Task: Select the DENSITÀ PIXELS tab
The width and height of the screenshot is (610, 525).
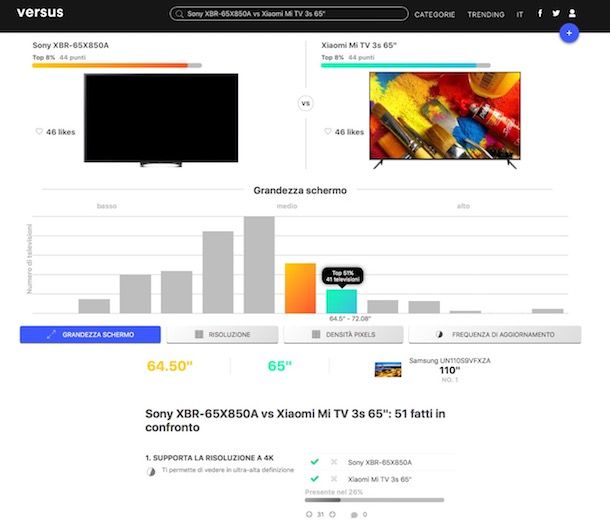Action: coord(343,334)
